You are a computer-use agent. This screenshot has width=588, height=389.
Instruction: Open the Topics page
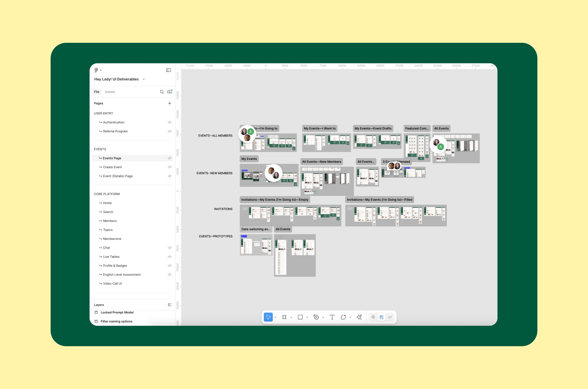108,230
